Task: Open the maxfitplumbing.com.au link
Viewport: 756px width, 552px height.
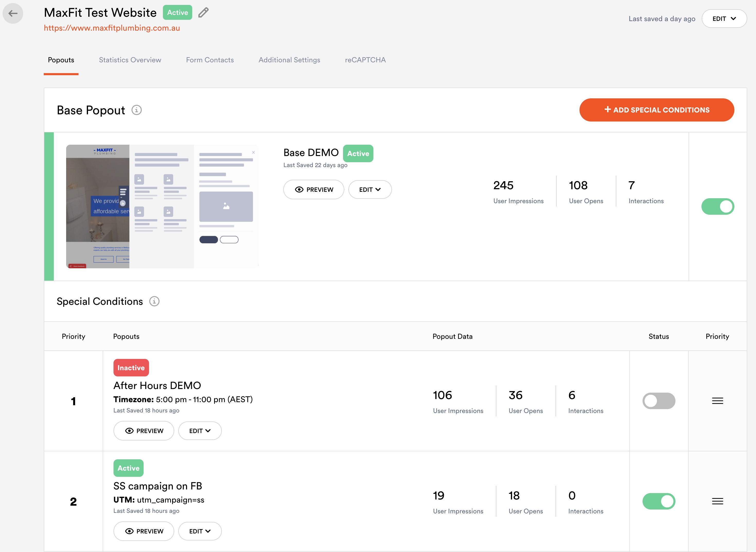Action: pos(112,28)
